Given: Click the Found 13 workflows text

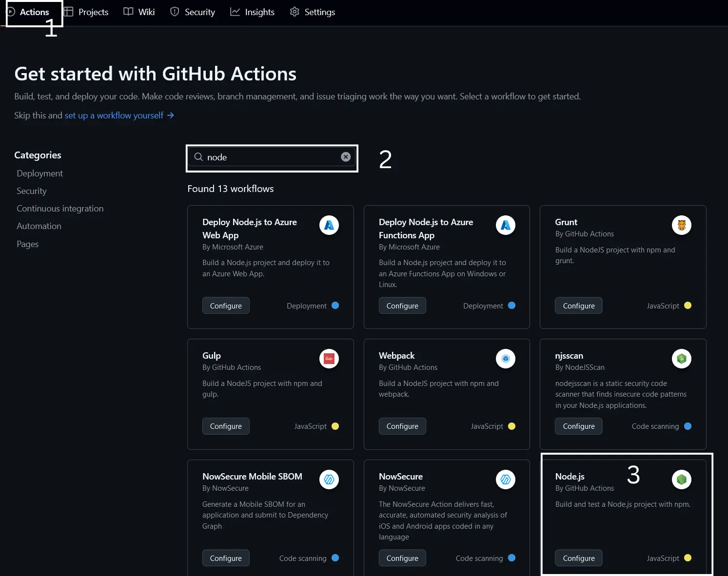Looking at the screenshot, I should pos(231,189).
